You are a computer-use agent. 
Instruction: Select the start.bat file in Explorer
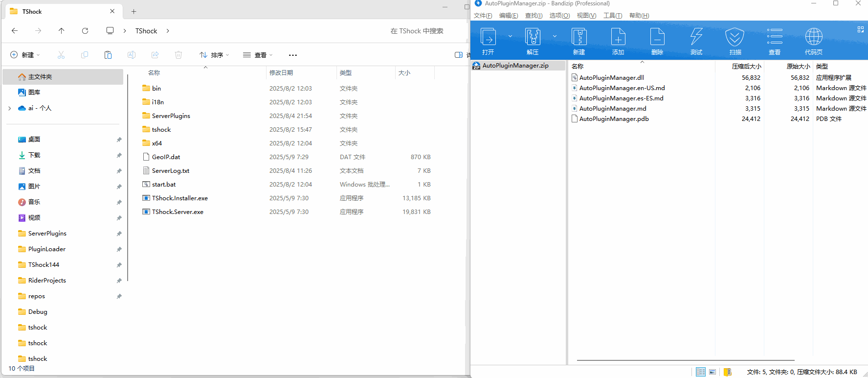164,185
